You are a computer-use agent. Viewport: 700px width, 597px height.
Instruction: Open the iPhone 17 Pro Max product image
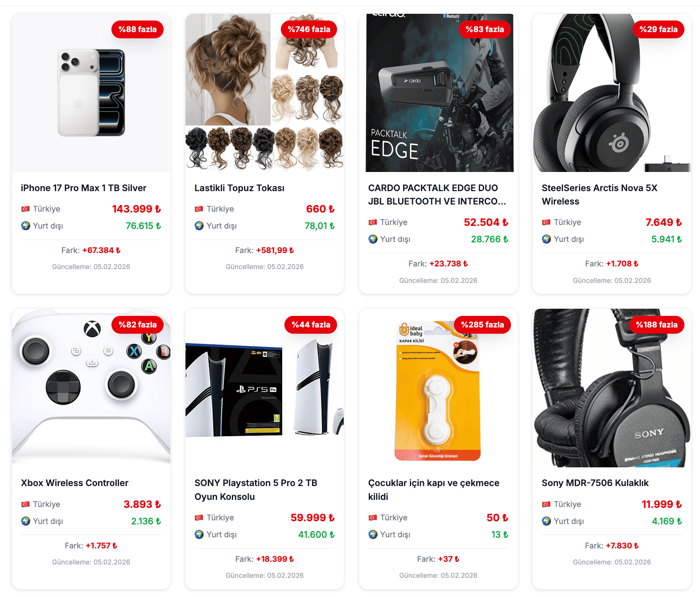tap(91, 93)
